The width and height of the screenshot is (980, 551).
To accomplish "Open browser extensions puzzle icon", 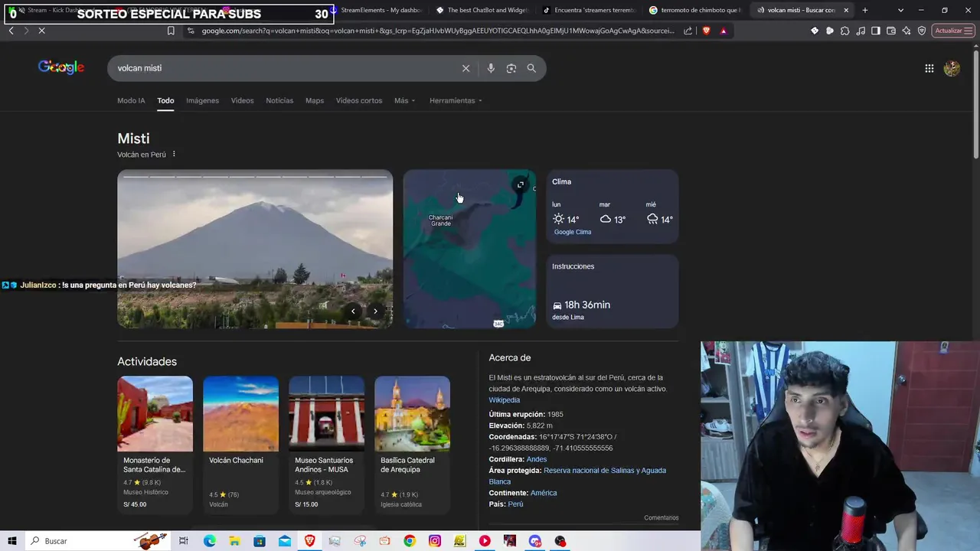I will (844, 31).
